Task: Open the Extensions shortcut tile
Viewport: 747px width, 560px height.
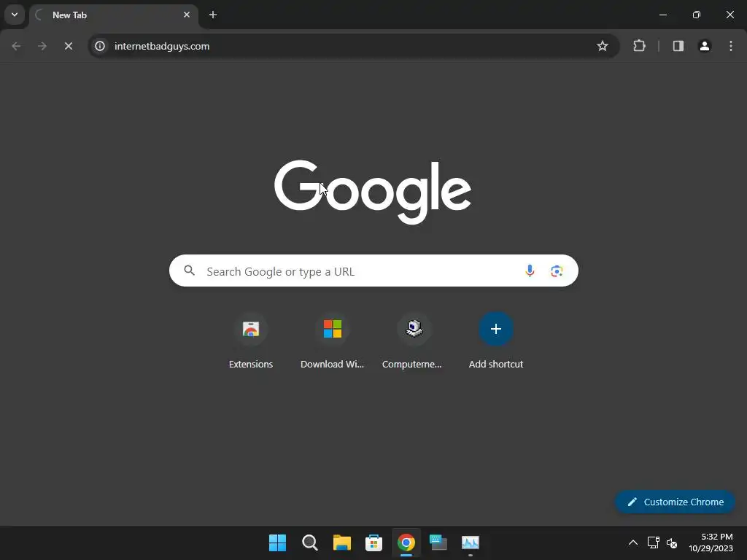Action: [x=251, y=341]
